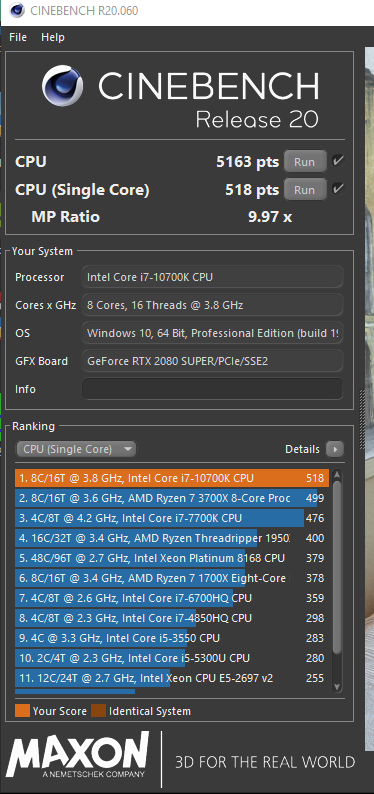
Task: Click the 518 pts single core score
Action: coord(252,190)
